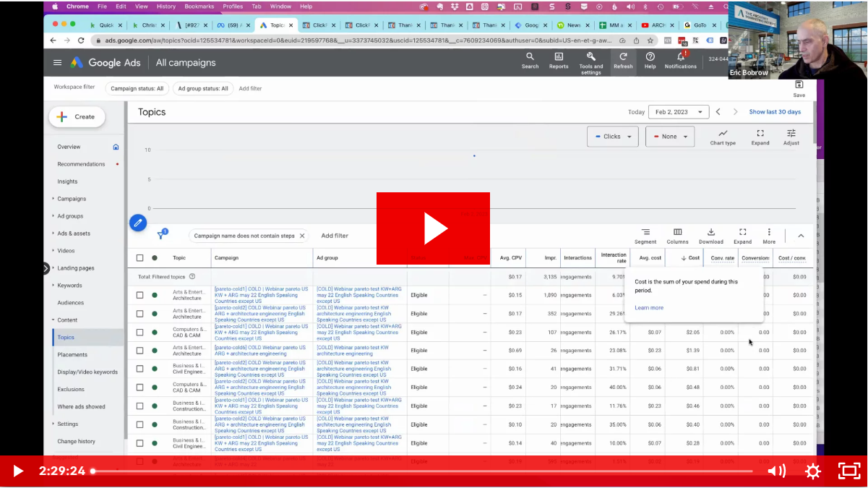Open the Notifications bell
This screenshot has height=488, width=868.
coord(680,59)
